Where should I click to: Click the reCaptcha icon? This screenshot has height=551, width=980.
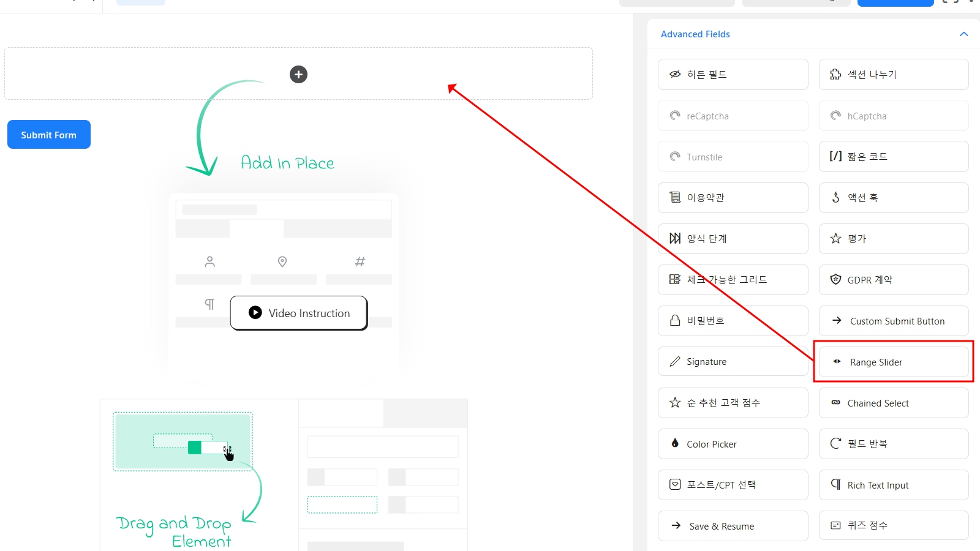click(675, 115)
